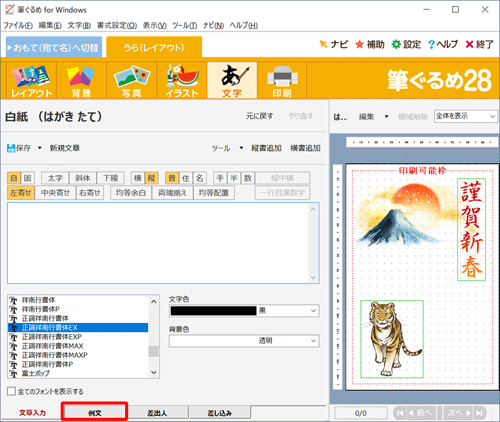The height and width of the screenshot is (422, 500).
Task: Jump to last page arrow
Action: point(479,413)
